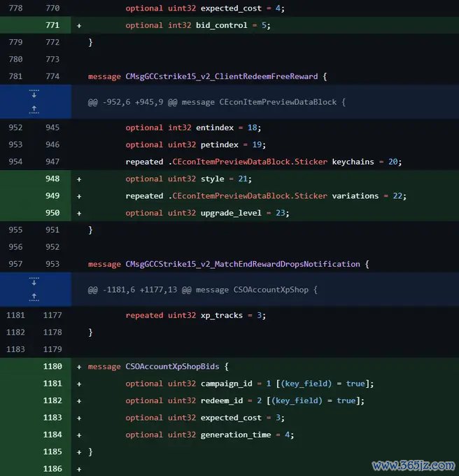The width and height of the screenshot is (459, 476).
Task: Click 'CSOAccountXpShopBids' message name
Action: pyautogui.click(x=172, y=366)
